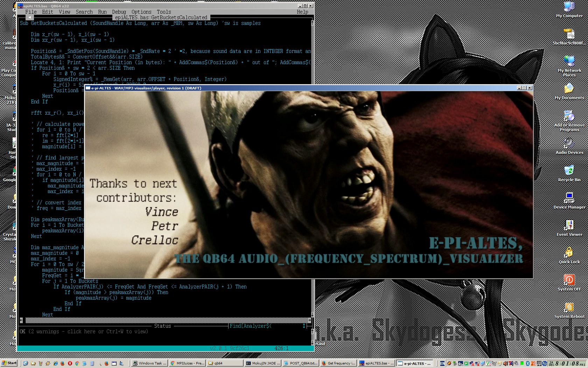Click the back arrow left of subroutine tab
Screen dimensions: 588x368
click(29, 17)
